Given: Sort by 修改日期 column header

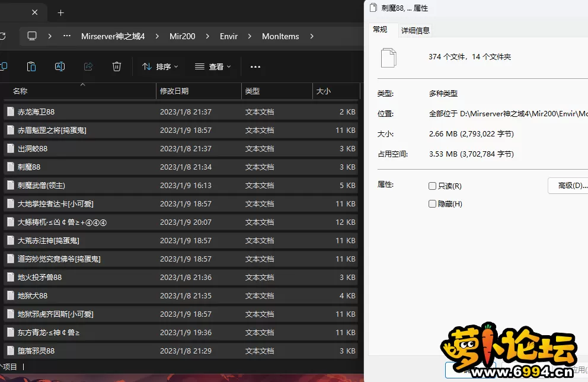Looking at the screenshot, I should (x=174, y=91).
